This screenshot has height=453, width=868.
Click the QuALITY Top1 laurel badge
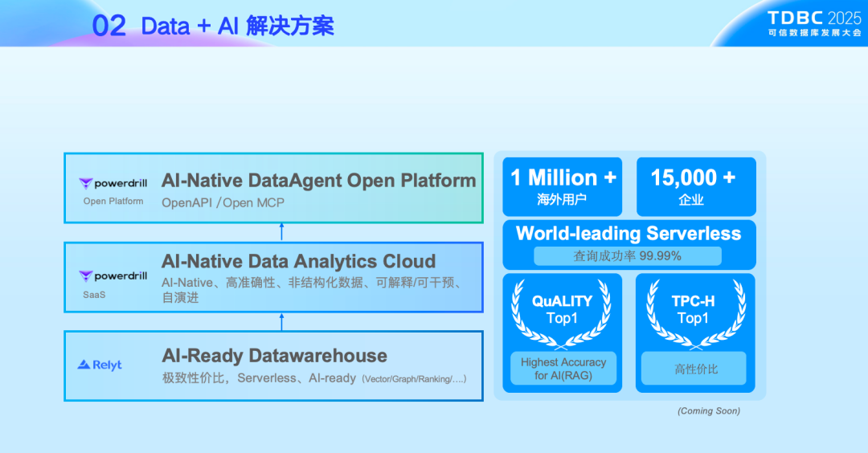(x=561, y=314)
